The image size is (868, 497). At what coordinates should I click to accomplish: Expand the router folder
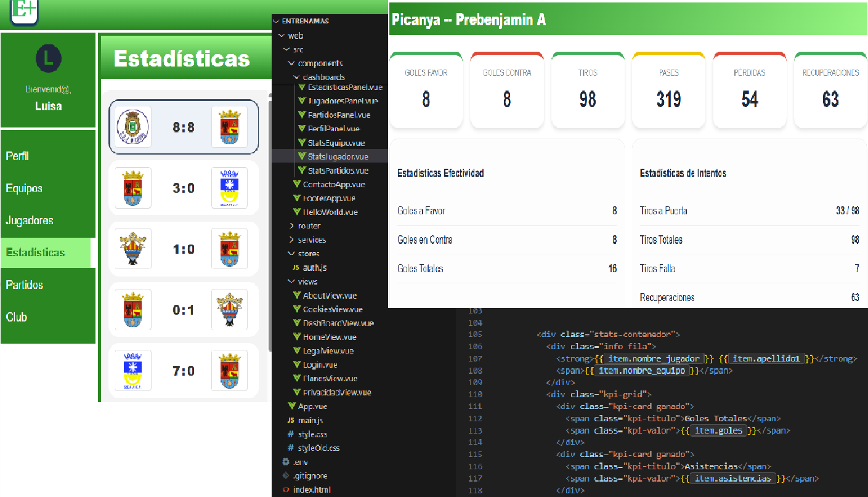(291, 226)
